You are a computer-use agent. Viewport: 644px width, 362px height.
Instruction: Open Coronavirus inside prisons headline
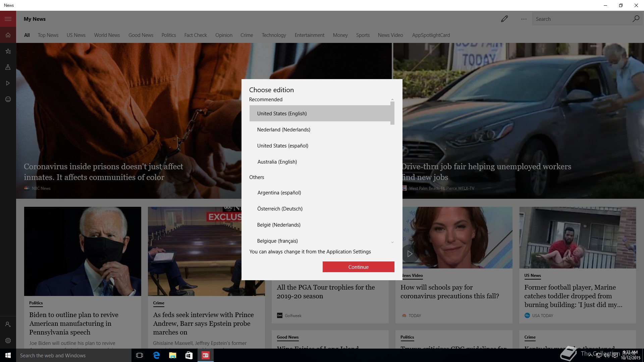point(103,172)
